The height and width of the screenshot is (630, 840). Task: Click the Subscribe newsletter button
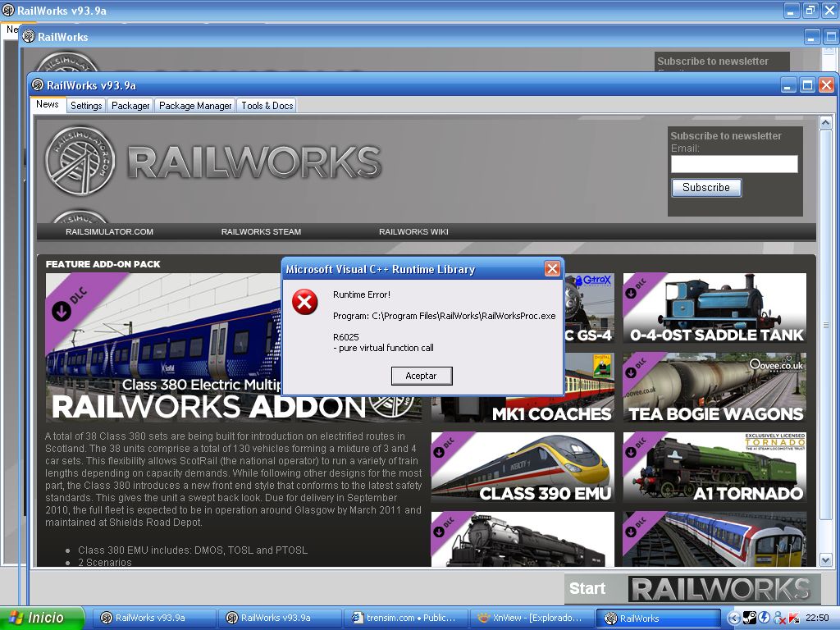pyautogui.click(x=705, y=188)
